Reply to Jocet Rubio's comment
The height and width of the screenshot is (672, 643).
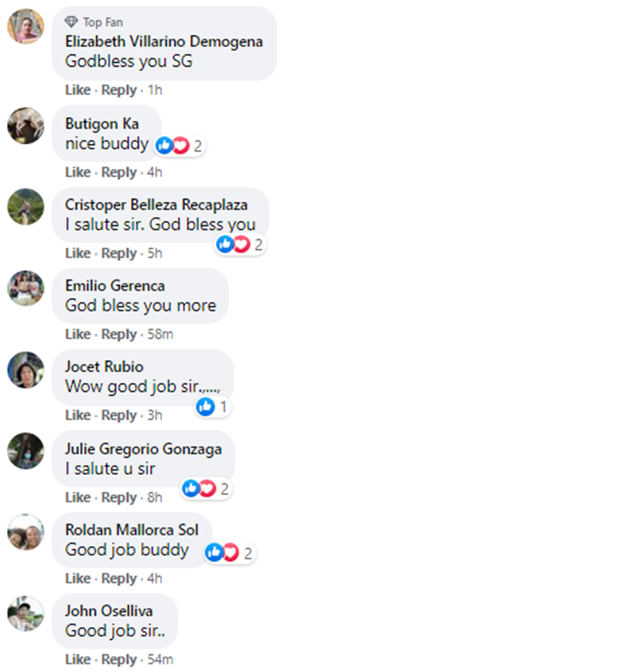[118, 415]
